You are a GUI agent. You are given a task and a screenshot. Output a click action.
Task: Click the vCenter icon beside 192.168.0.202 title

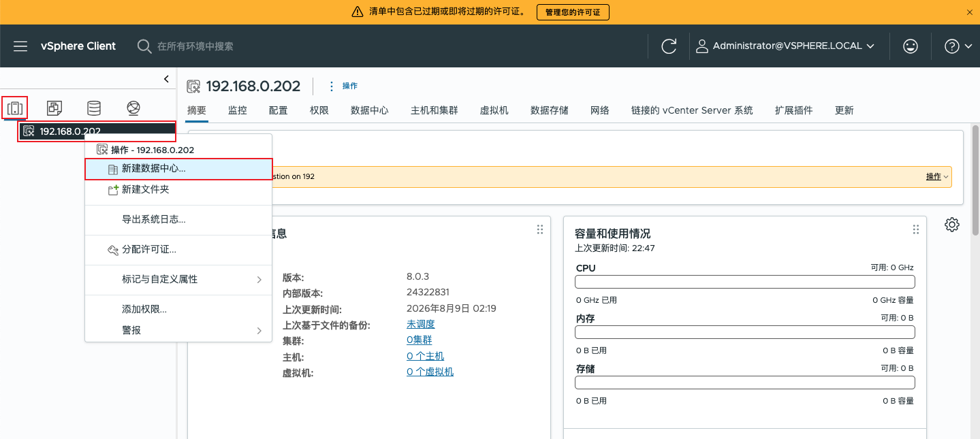pos(194,86)
